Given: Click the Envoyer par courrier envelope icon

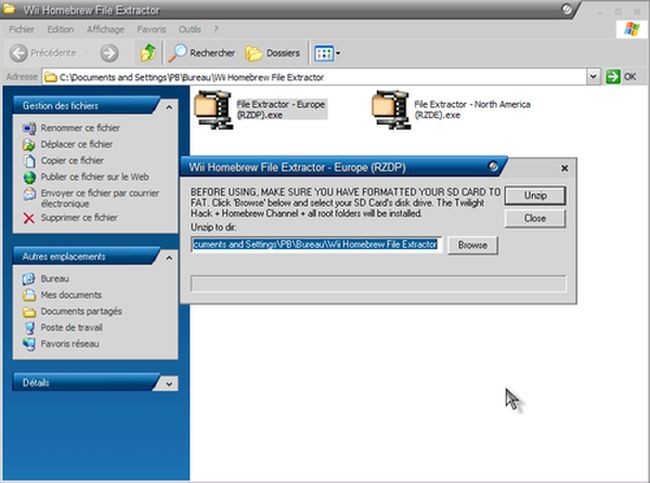Looking at the screenshot, I should pos(29,194).
